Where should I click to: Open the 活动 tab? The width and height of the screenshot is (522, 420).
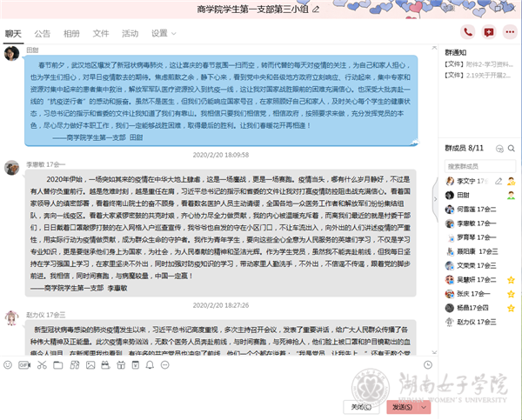130,34
